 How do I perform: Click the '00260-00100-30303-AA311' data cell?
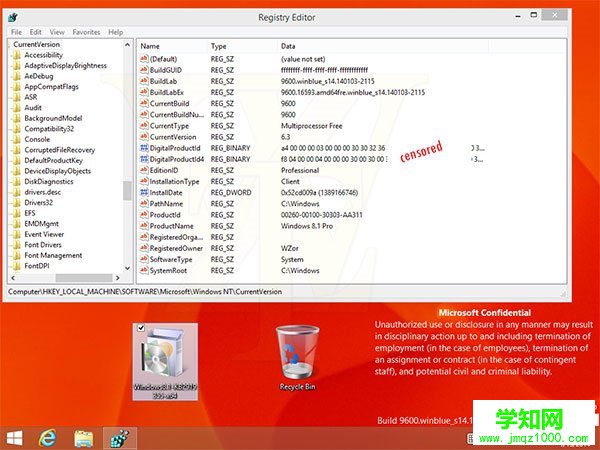coord(322,215)
